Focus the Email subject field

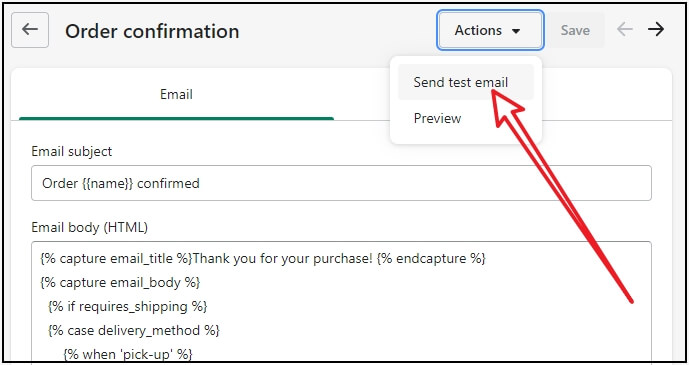(x=341, y=183)
